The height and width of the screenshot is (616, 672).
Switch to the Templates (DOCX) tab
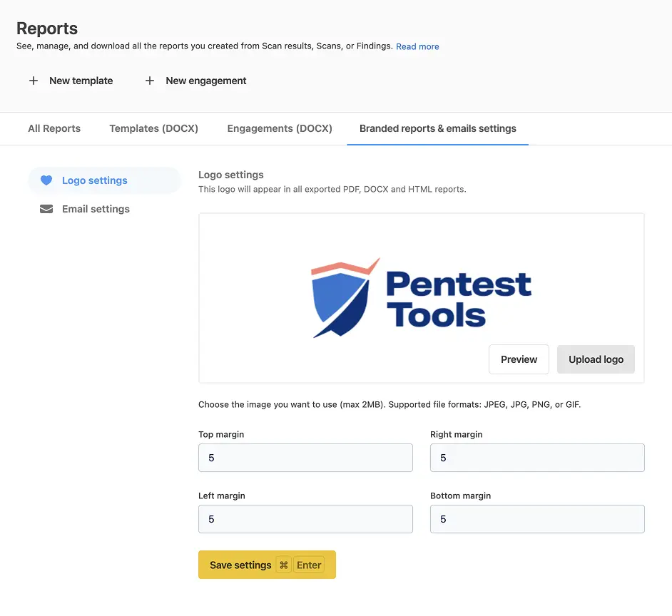point(153,128)
